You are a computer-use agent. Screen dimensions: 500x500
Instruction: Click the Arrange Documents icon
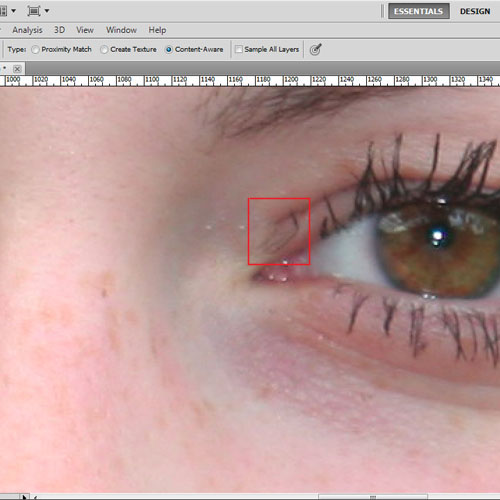tap(3, 11)
